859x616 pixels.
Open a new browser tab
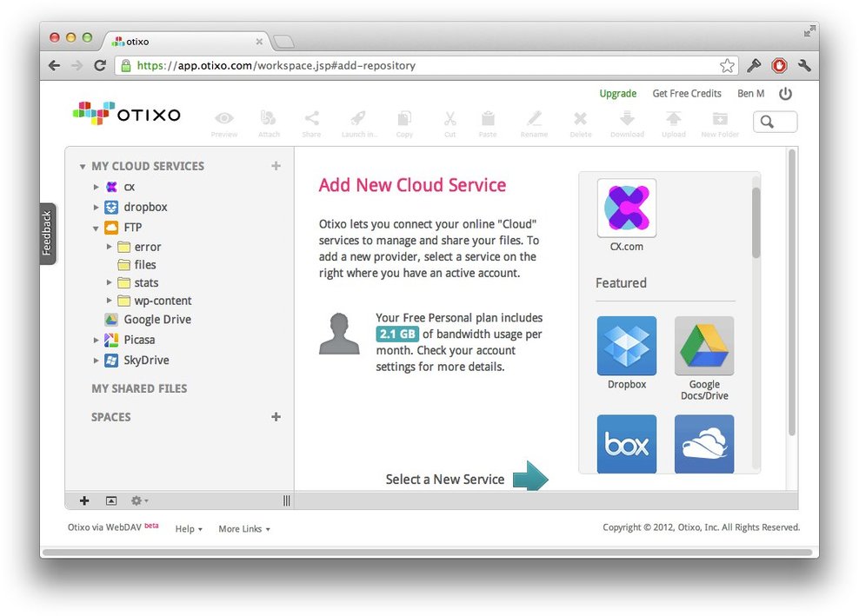(283, 42)
